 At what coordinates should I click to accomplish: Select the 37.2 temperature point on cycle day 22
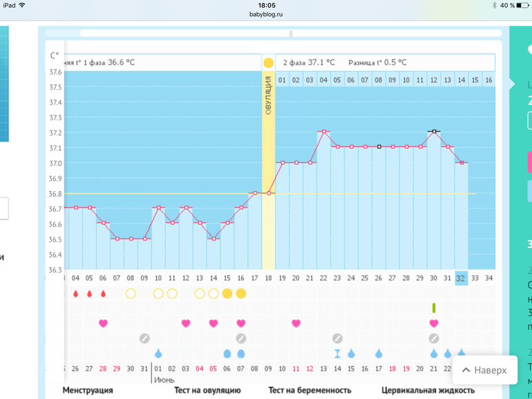tap(323, 131)
